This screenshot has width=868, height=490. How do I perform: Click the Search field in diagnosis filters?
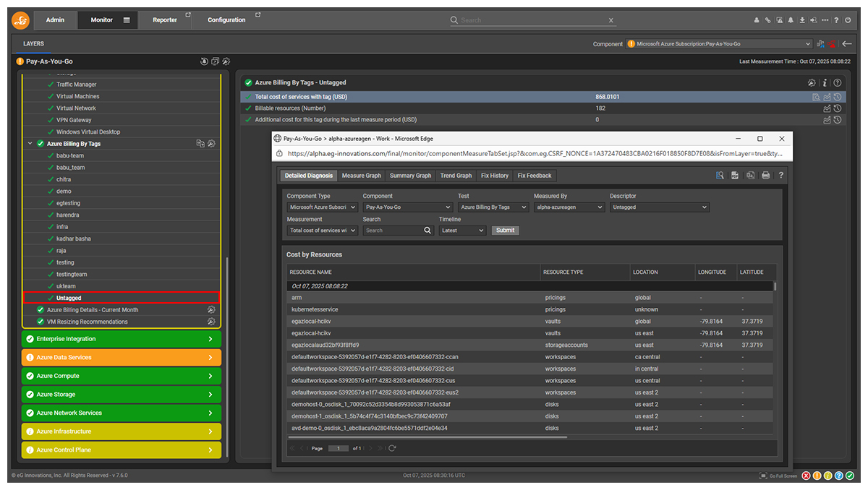click(392, 231)
